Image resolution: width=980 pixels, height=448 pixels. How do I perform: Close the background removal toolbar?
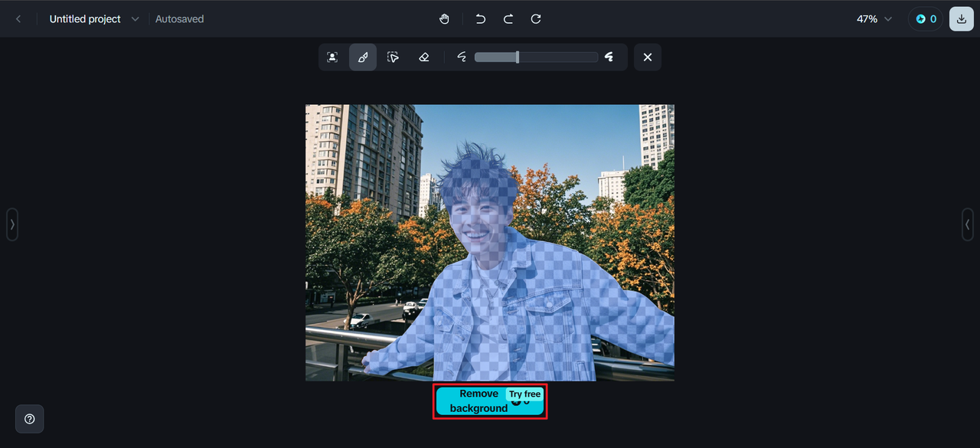(648, 57)
